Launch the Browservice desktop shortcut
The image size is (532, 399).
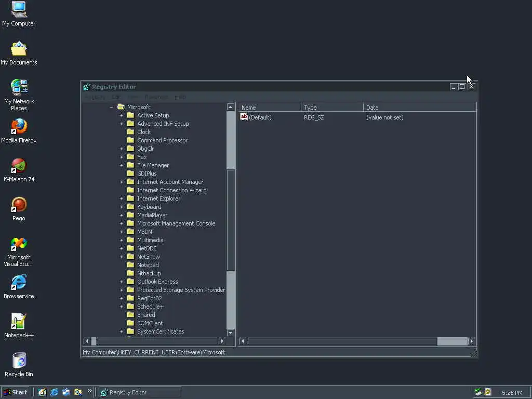19,287
